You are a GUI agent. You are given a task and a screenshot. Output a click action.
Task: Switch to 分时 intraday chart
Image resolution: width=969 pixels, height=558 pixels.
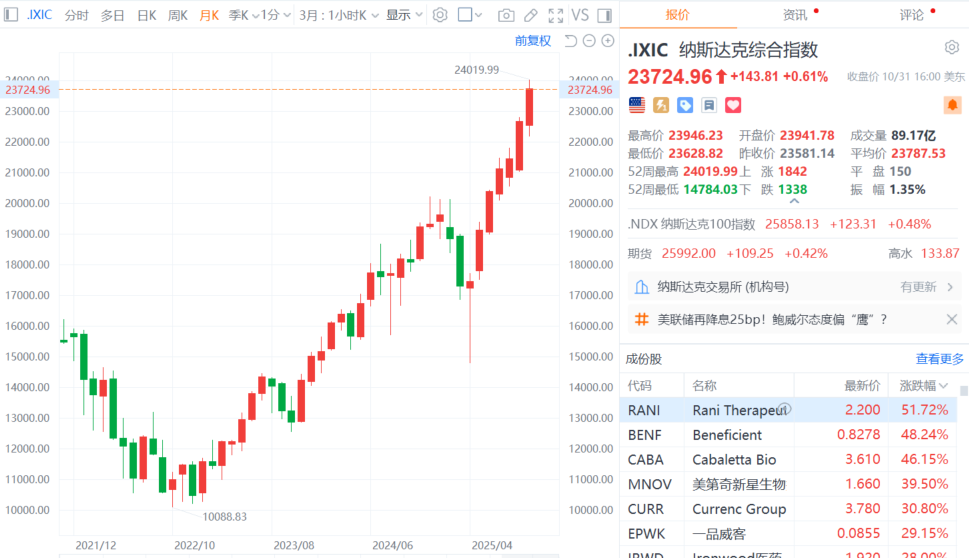(77, 15)
